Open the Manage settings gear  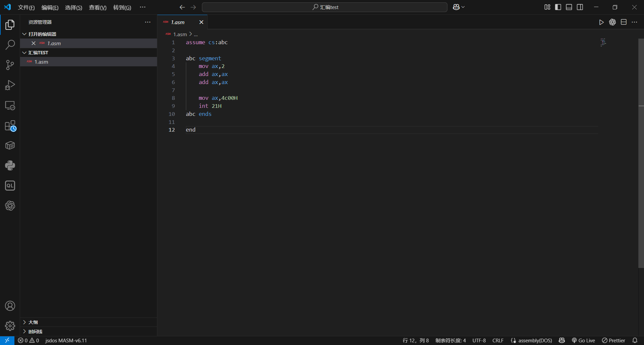click(10, 326)
